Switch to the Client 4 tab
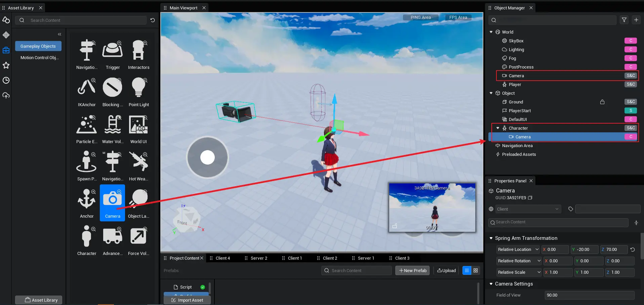This screenshot has width=644, height=305. click(223, 258)
